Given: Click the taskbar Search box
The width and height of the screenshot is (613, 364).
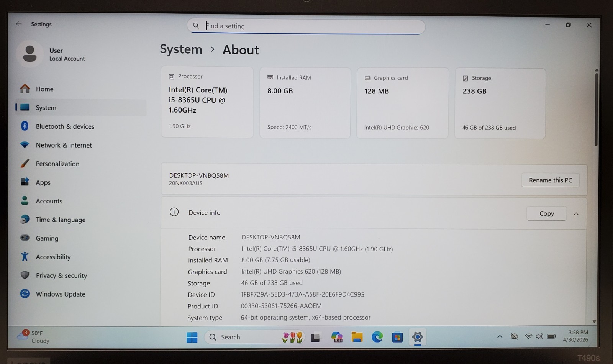Looking at the screenshot, I should (x=255, y=337).
